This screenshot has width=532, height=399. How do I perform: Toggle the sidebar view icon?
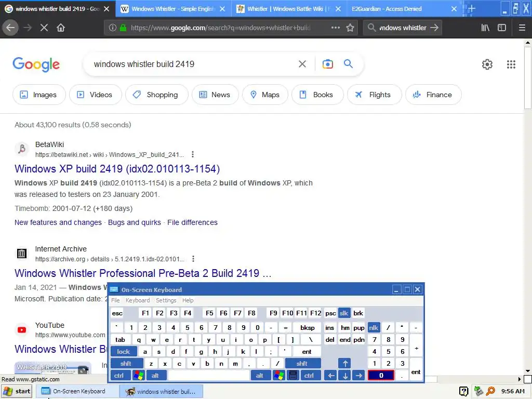point(502,28)
